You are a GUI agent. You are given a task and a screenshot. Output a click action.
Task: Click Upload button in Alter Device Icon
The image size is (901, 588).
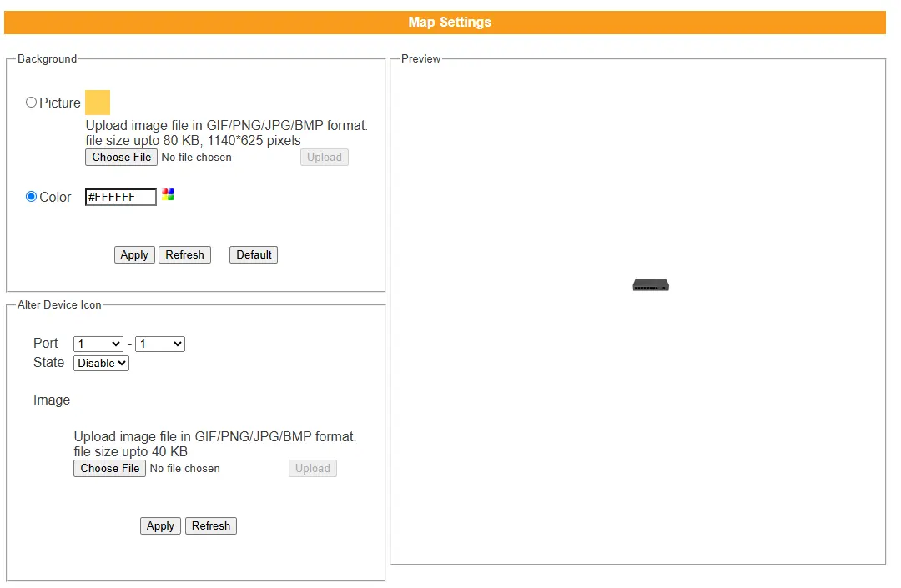pyautogui.click(x=313, y=469)
